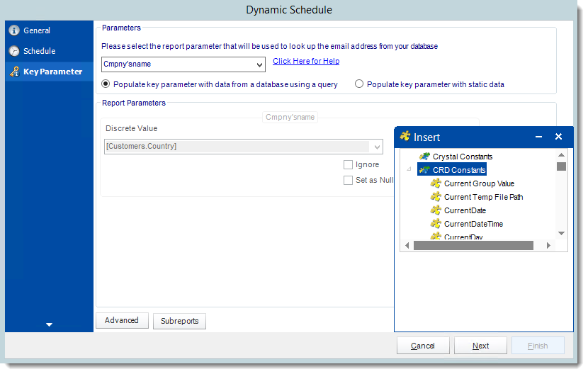Click the Insert tree scroll right arrow
The height and width of the screenshot is (374, 588).
(x=548, y=245)
